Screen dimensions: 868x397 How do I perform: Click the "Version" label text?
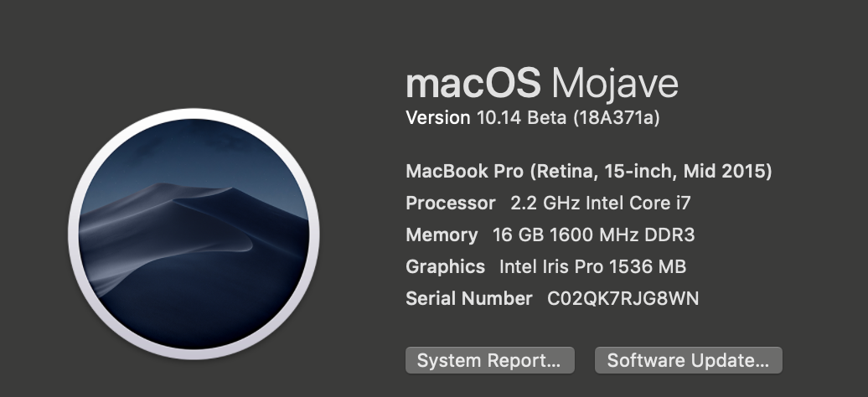tap(438, 118)
